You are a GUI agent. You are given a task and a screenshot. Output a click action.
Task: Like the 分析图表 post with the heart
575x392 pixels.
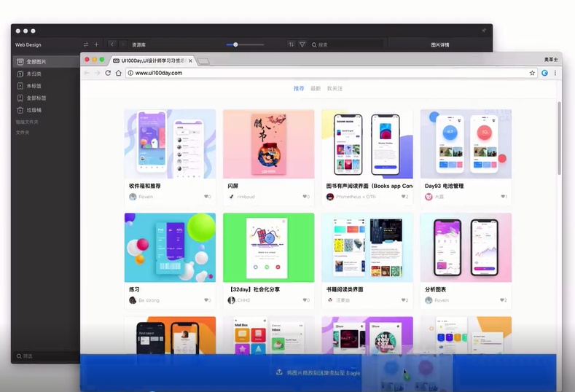click(x=502, y=300)
